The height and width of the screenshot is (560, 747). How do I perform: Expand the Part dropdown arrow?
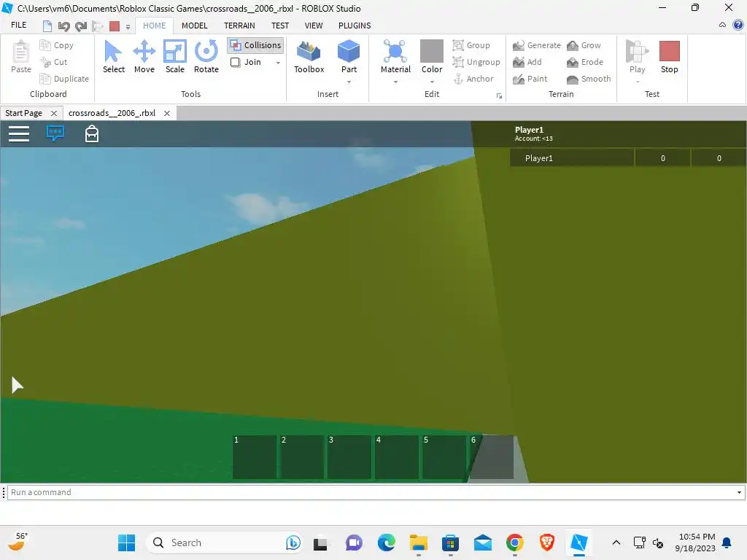tap(349, 82)
